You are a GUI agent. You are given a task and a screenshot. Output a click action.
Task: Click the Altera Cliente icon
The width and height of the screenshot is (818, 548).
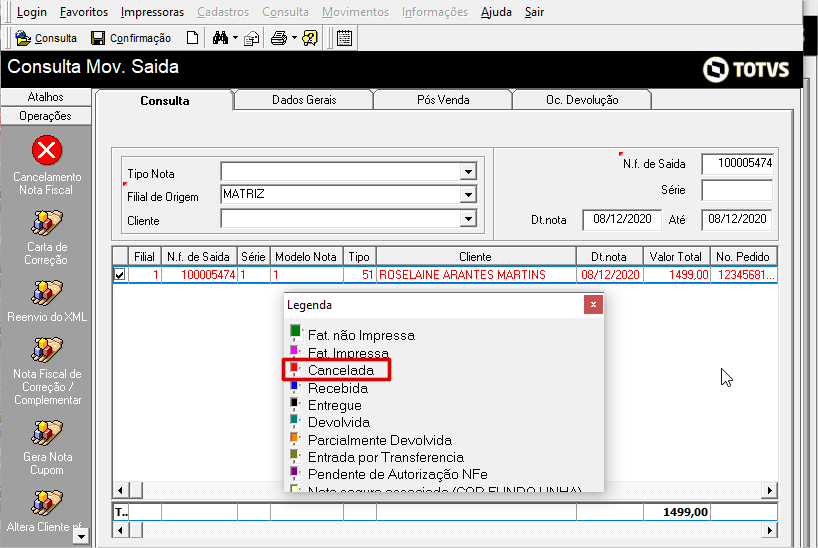click(x=46, y=503)
